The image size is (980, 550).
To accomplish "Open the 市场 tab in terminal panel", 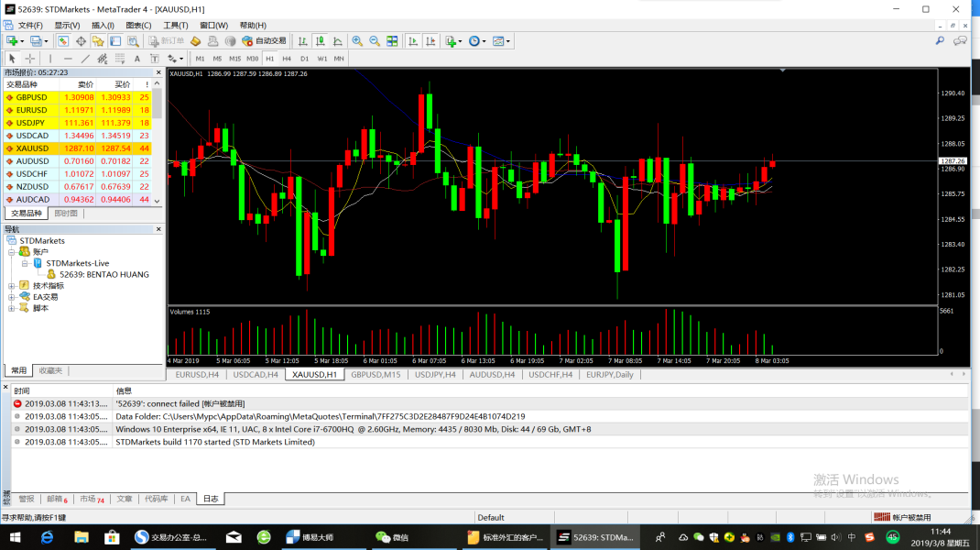I will click(91, 499).
